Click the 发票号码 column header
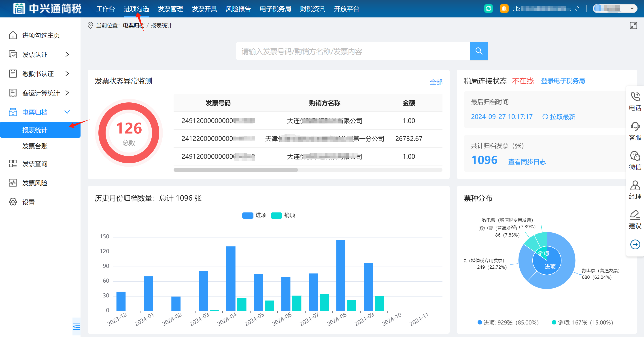Viewport: 644px width, 337px height. (218, 103)
